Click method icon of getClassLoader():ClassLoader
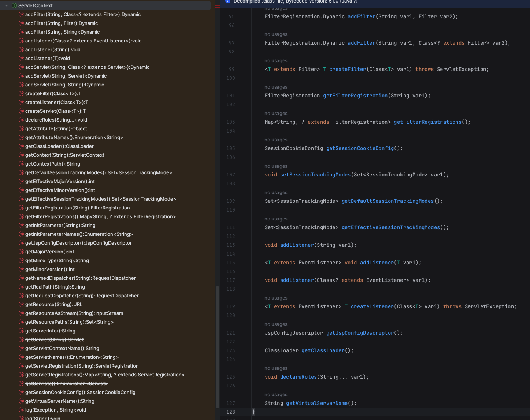The height and width of the screenshot is (420, 530). pyautogui.click(x=21, y=146)
